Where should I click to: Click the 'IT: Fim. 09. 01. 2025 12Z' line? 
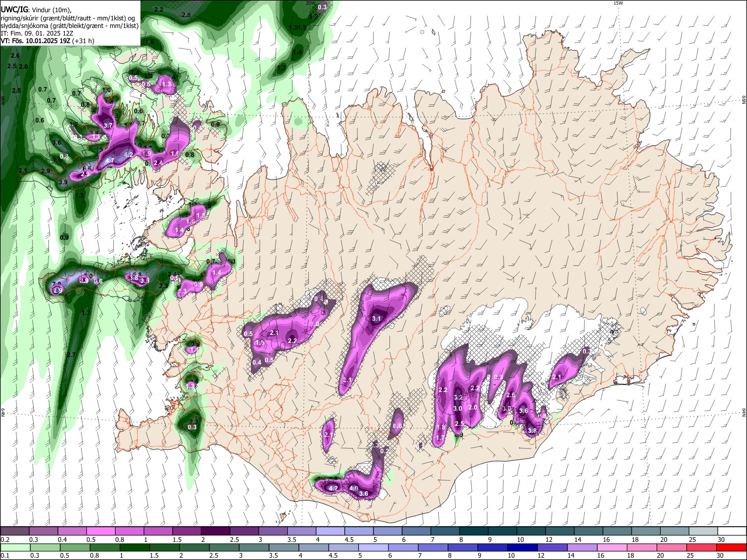[37, 33]
